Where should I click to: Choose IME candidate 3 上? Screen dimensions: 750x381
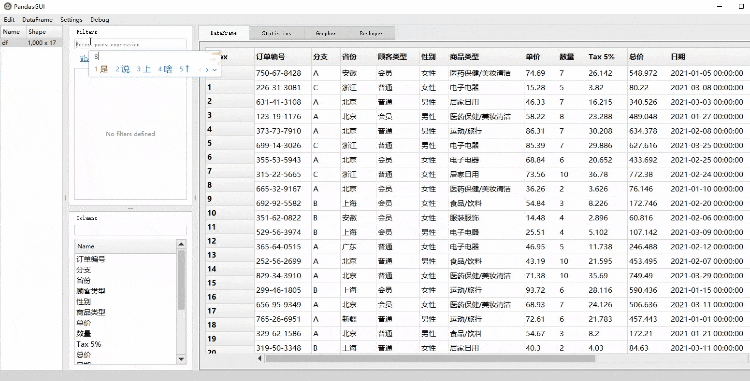pos(143,69)
